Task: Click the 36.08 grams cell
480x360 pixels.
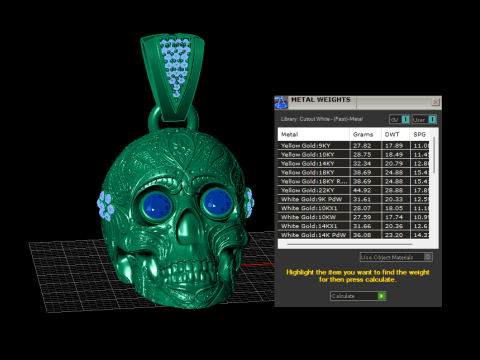Action: pyautogui.click(x=365, y=235)
